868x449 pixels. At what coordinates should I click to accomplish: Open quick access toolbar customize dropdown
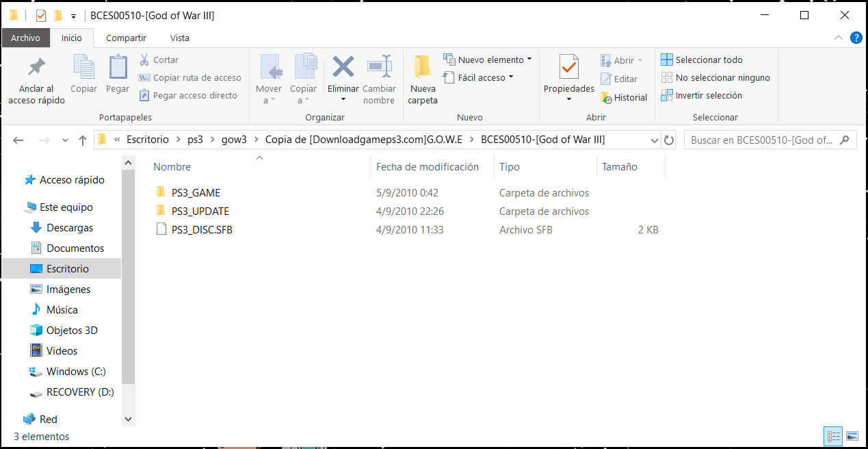point(73,15)
